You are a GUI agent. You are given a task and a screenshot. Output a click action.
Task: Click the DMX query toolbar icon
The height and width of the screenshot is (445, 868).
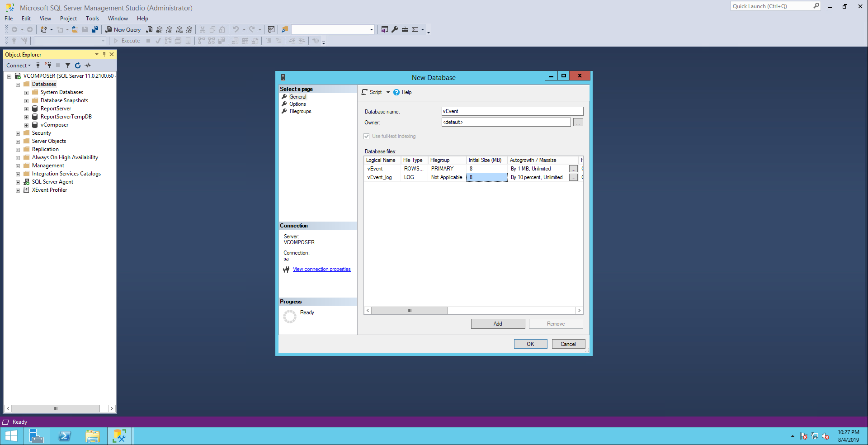[x=169, y=30]
